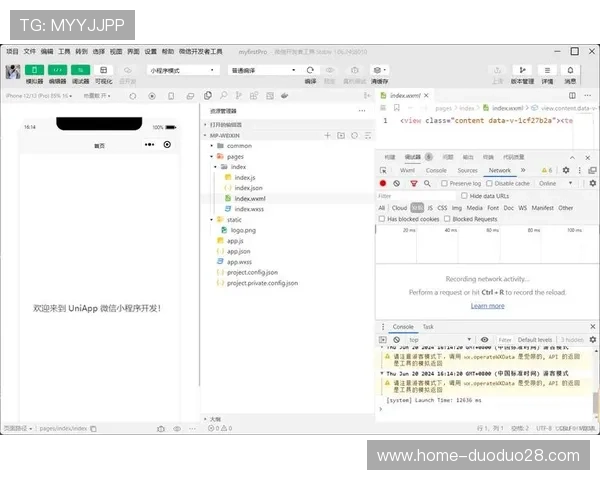Click the green simulator toolbar button

pos(34,70)
